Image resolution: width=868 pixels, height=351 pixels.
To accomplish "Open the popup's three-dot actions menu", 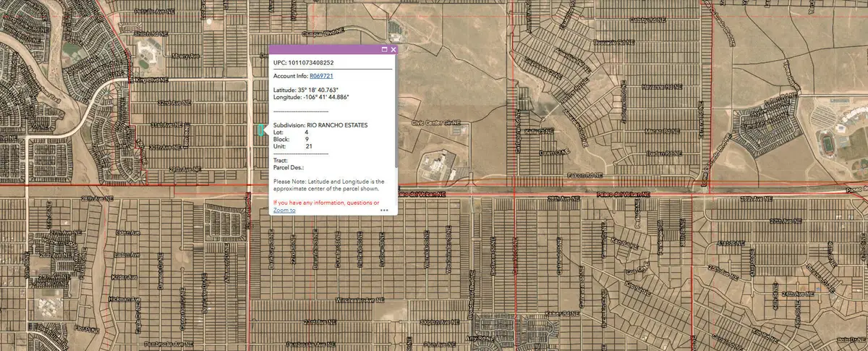I will point(384,210).
